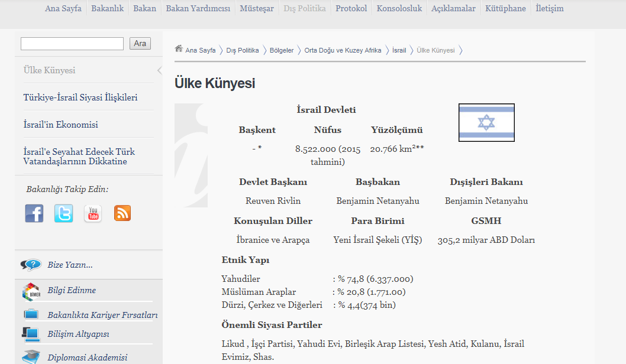This screenshot has width=626, height=364.
Task: Open the YouTube channel icon
Action: coord(93,213)
